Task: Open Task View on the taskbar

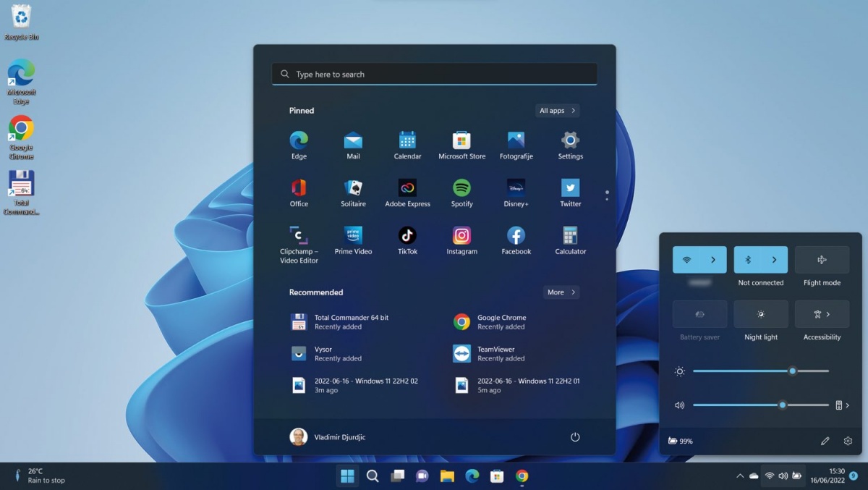Action: pyautogui.click(x=397, y=476)
